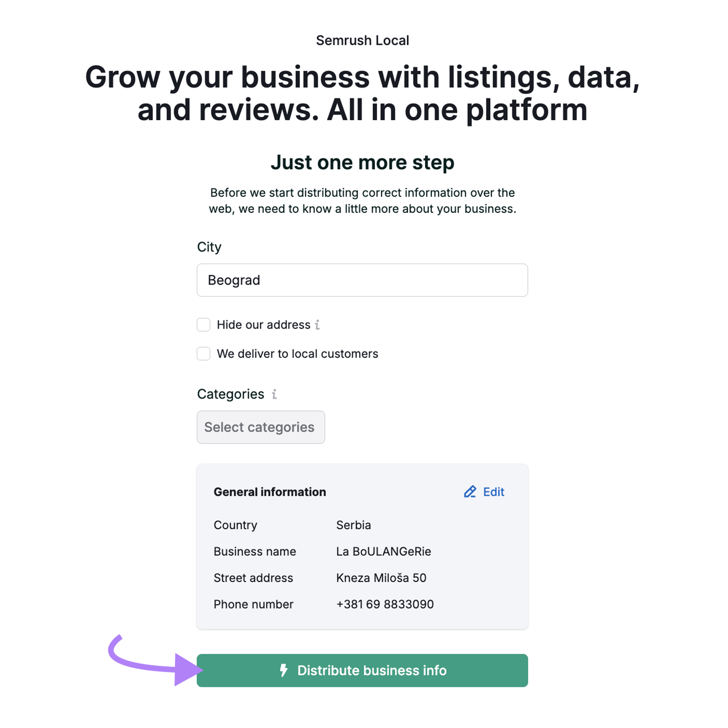
Task: Click inside the City input field
Action: (361, 280)
